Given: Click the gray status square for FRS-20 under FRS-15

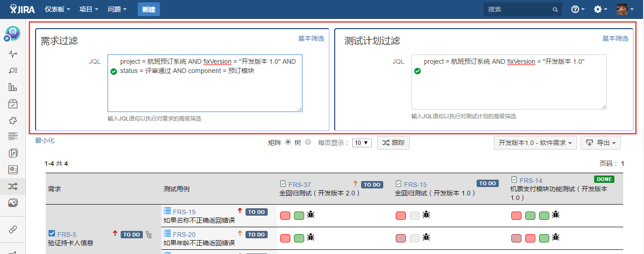Looking at the screenshot, I should pyautogui.click(x=415, y=238).
